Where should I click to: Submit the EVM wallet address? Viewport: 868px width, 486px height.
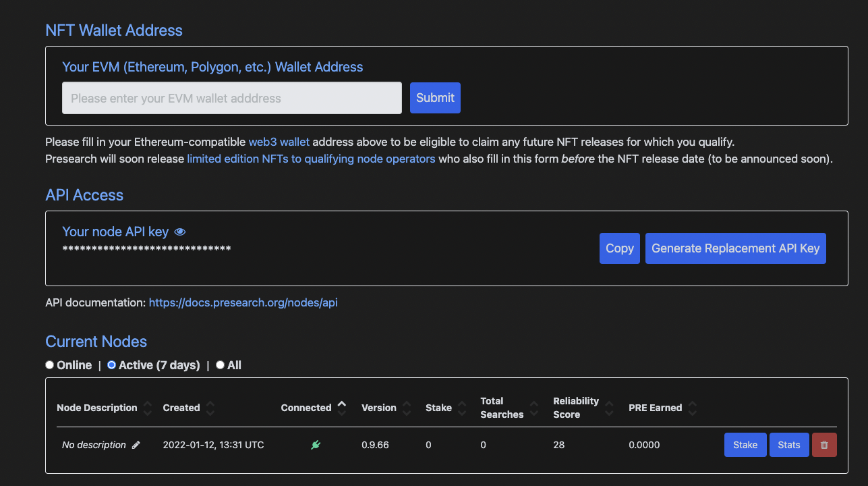435,98
